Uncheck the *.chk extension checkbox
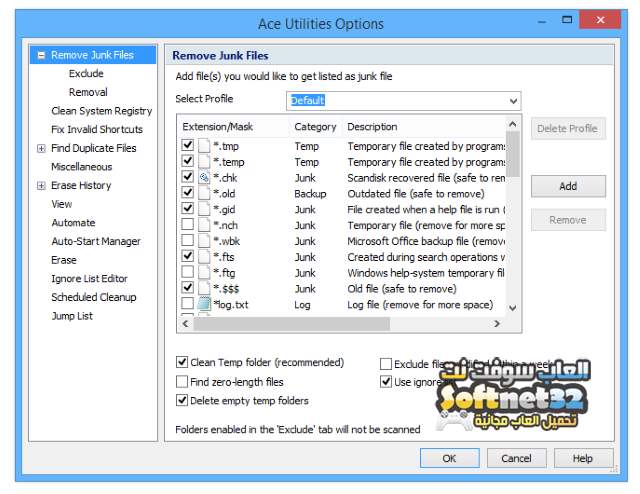The width and height of the screenshot is (640, 494). coord(187,177)
